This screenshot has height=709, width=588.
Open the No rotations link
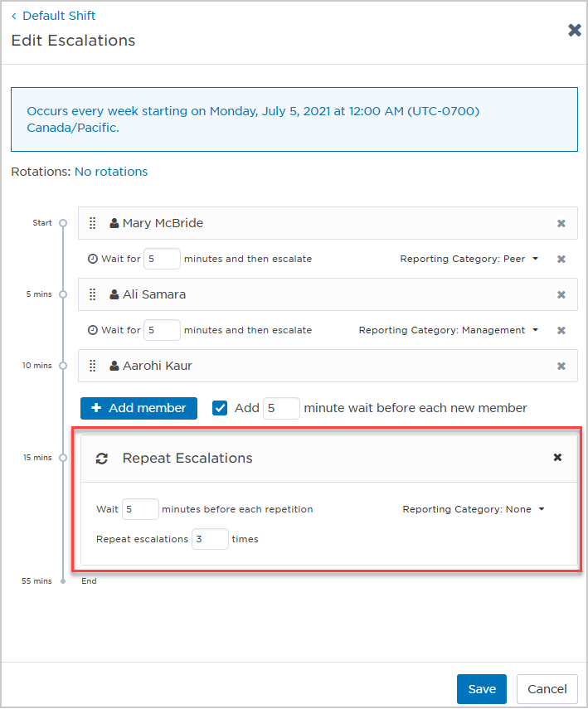tap(111, 172)
